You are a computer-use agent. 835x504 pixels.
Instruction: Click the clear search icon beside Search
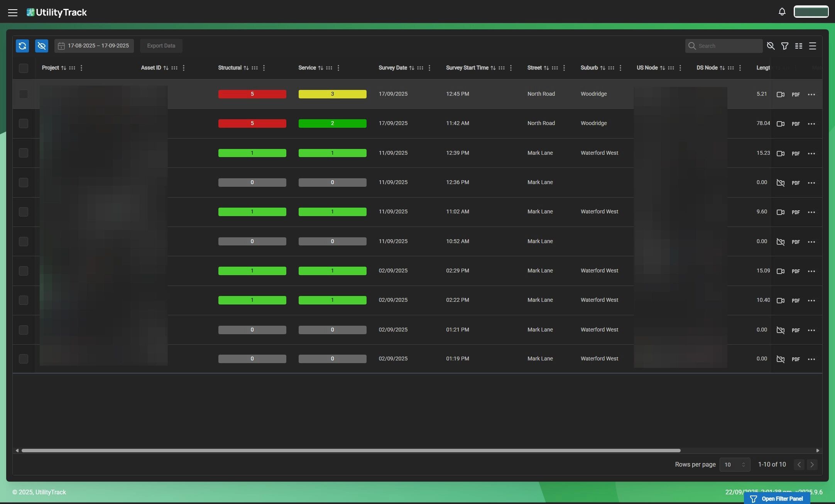pos(771,46)
